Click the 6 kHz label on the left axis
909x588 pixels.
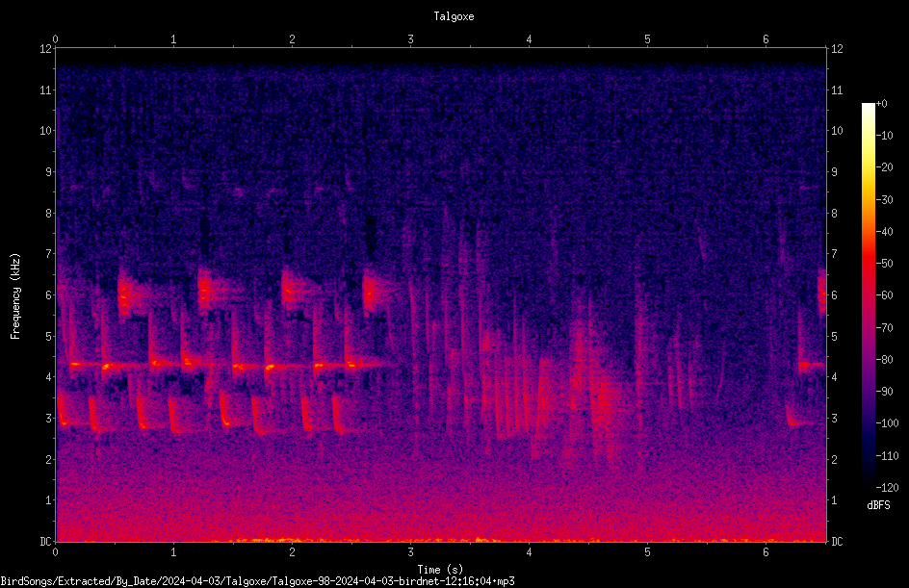[x=49, y=294]
